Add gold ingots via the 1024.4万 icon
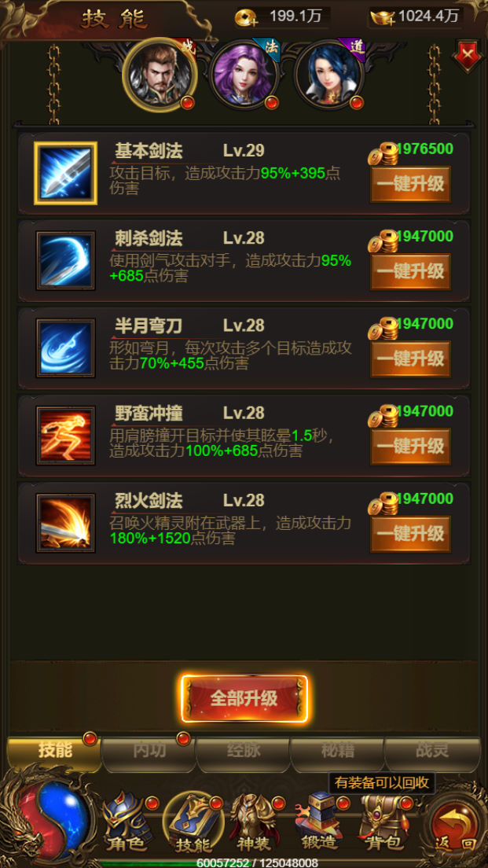488x868 pixels. pyautogui.click(x=383, y=18)
